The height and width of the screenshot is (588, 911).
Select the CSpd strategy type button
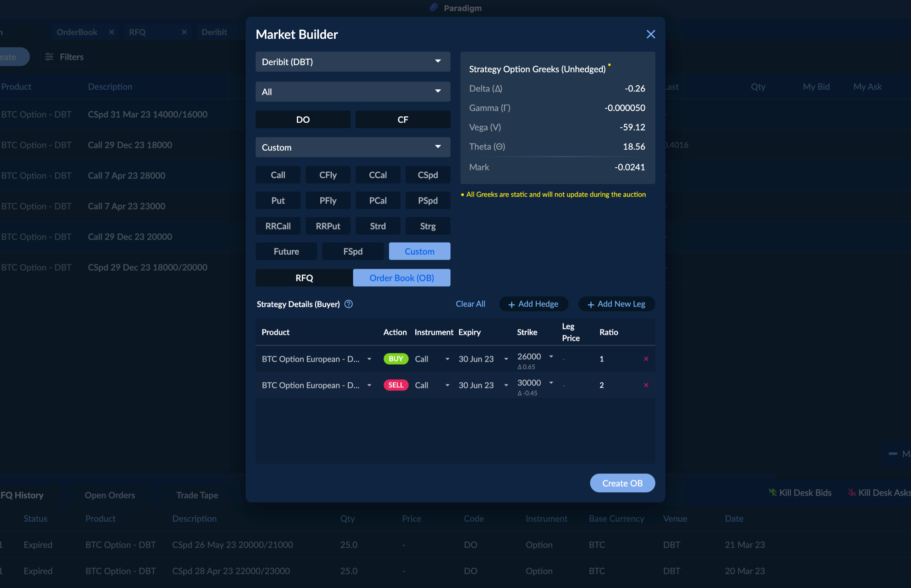(x=427, y=175)
